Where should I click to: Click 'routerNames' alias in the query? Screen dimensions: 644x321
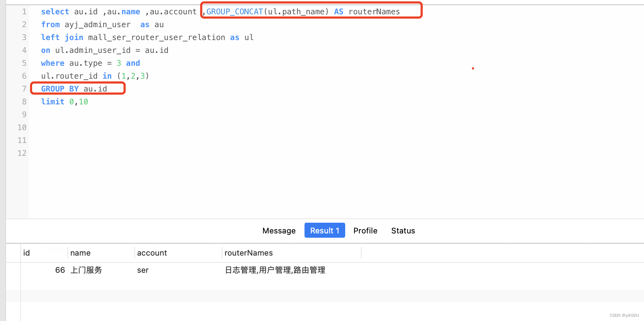point(374,12)
